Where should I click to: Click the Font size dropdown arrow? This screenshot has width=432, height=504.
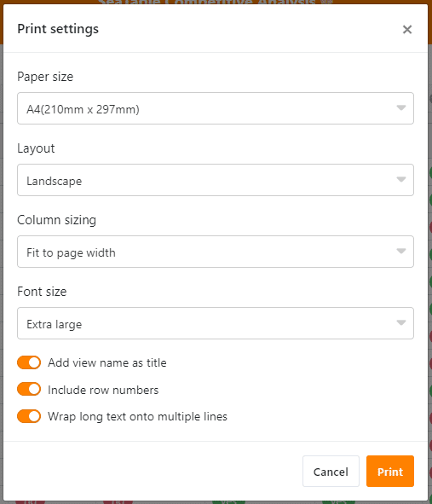pyautogui.click(x=400, y=322)
